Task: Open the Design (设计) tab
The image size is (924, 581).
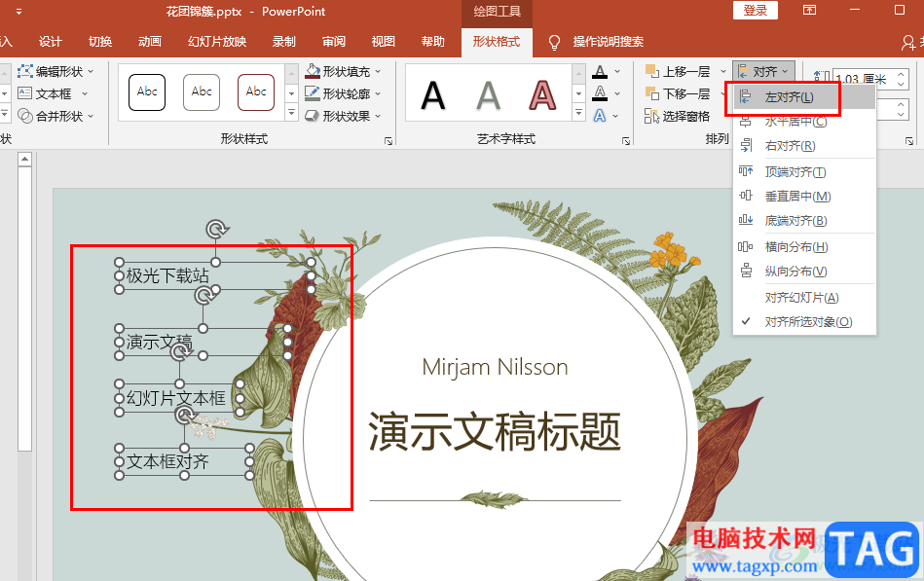Action: [x=50, y=42]
